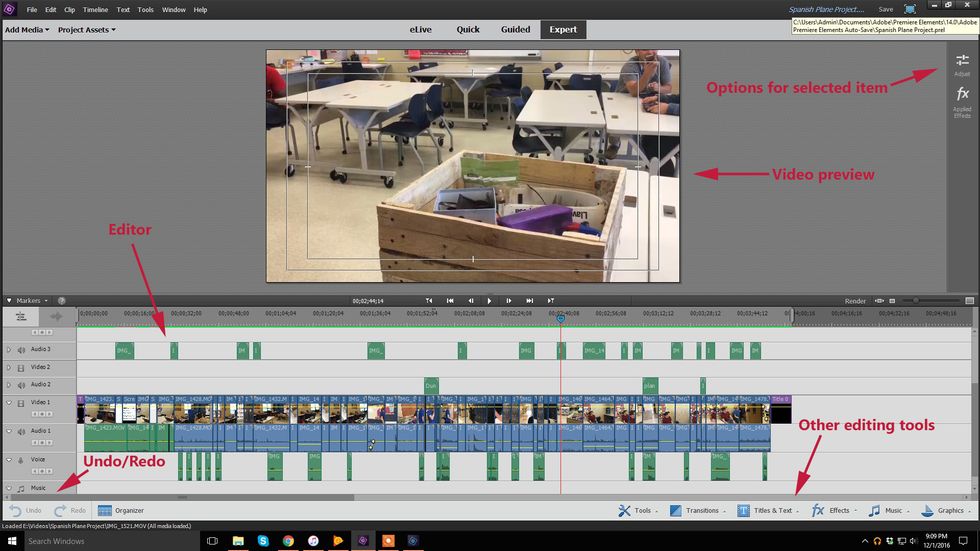Screen dimensions: 980x551
Task: Open the Transitions panel
Action: pyautogui.click(x=694, y=511)
